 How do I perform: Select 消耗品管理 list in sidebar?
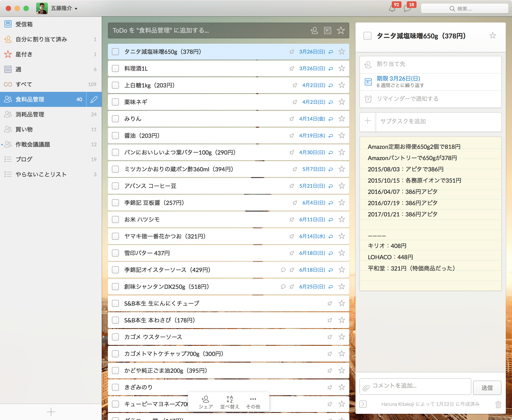30,114
